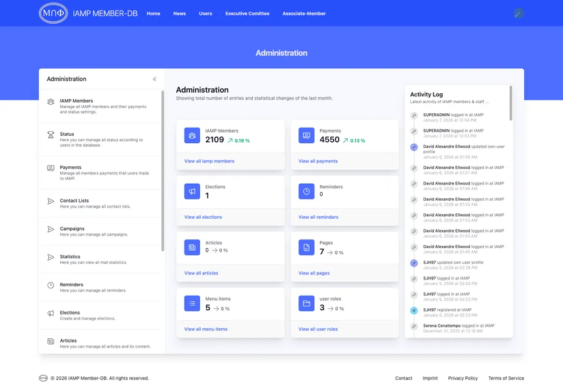563x392 pixels.
Task: Select Payments in the sidebar
Action: (x=100, y=173)
